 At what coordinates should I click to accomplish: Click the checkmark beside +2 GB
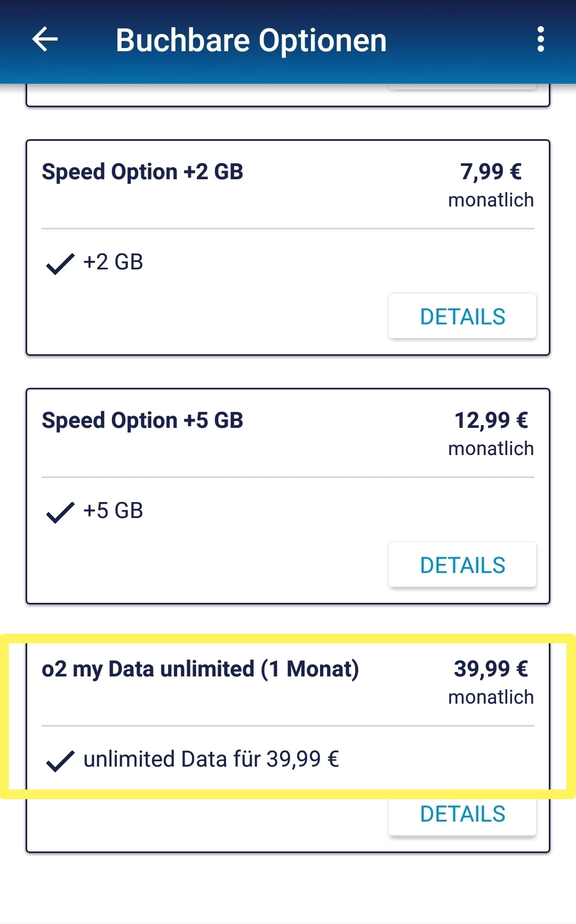tap(60, 264)
